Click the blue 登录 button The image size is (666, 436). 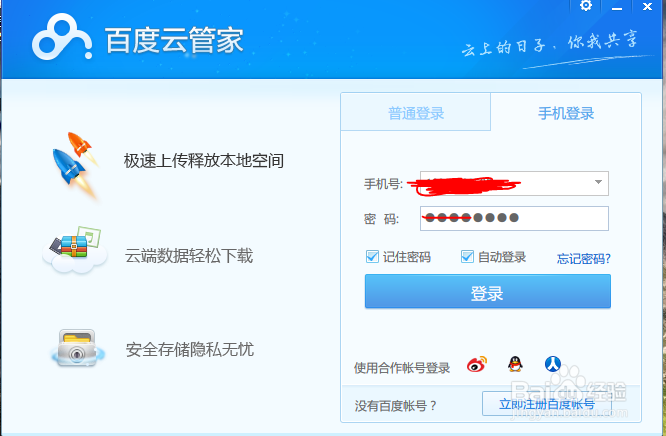488,292
